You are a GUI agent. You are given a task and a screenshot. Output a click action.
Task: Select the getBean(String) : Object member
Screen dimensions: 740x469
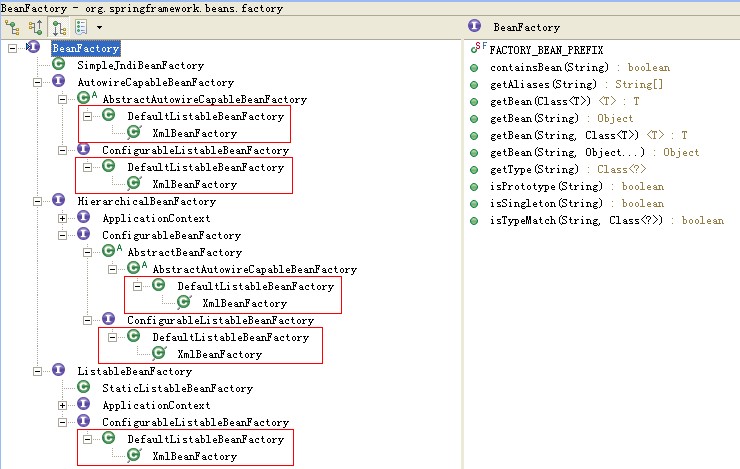[x=562, y=118]
